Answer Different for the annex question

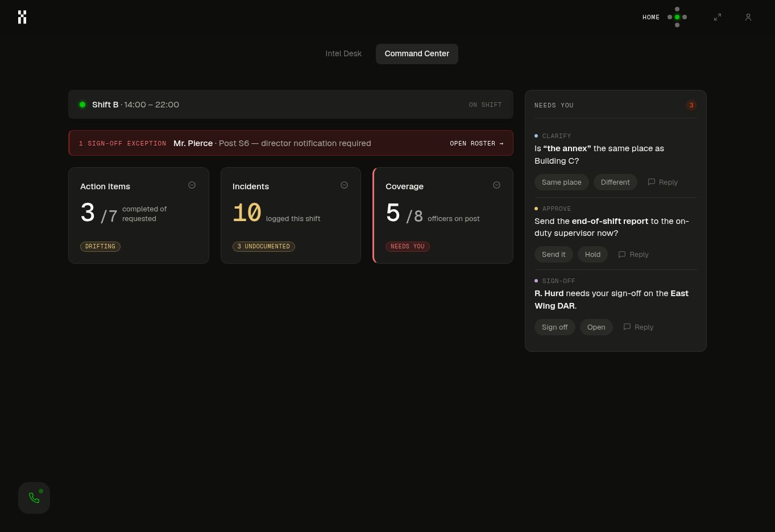tap(615, 182)
